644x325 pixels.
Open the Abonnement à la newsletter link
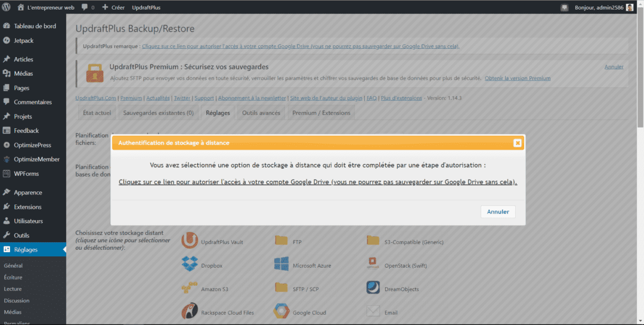[252, 98]
